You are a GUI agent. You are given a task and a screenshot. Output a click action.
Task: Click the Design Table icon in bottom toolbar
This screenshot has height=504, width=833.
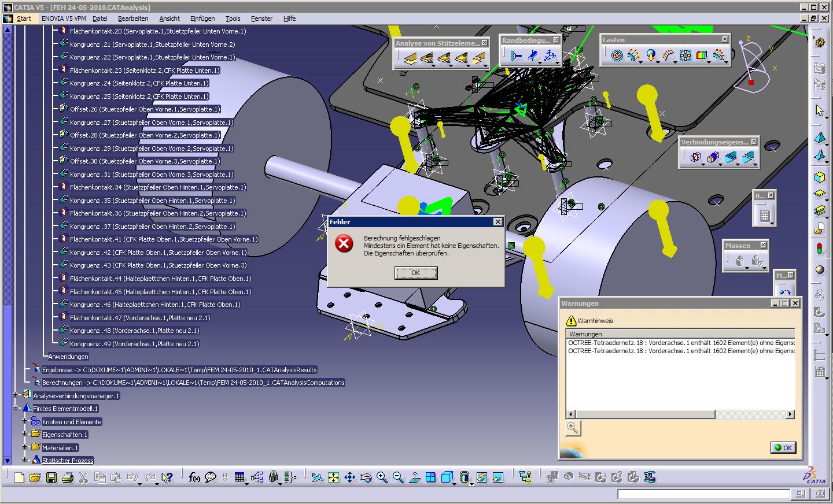point(239,477)
